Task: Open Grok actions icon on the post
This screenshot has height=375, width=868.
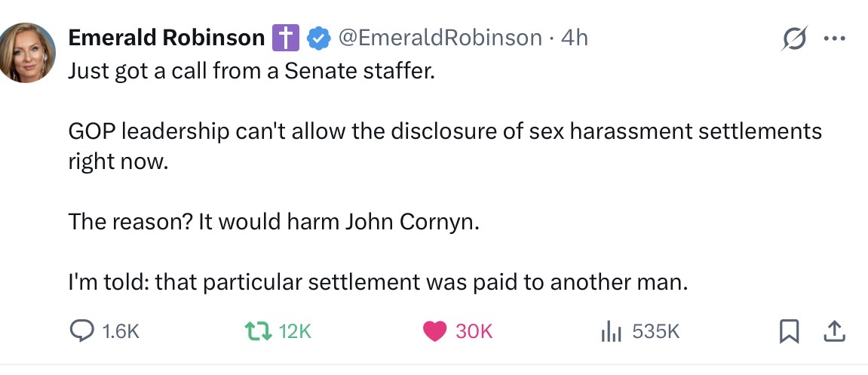Action: (x=794, y=37)
